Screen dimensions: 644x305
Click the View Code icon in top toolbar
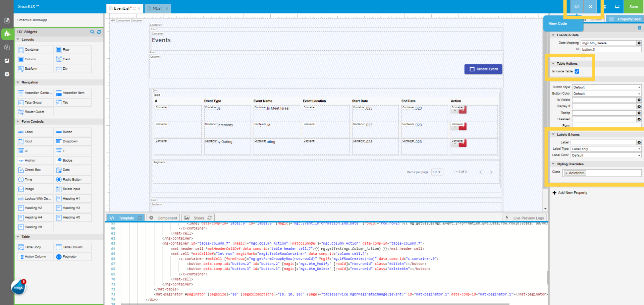(x=577, y=7)
